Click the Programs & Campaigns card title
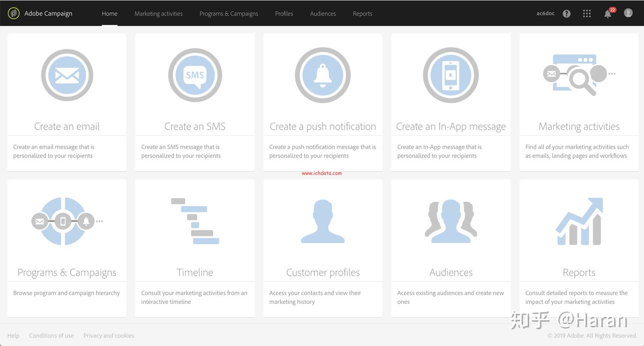 (x=67, y=272)
